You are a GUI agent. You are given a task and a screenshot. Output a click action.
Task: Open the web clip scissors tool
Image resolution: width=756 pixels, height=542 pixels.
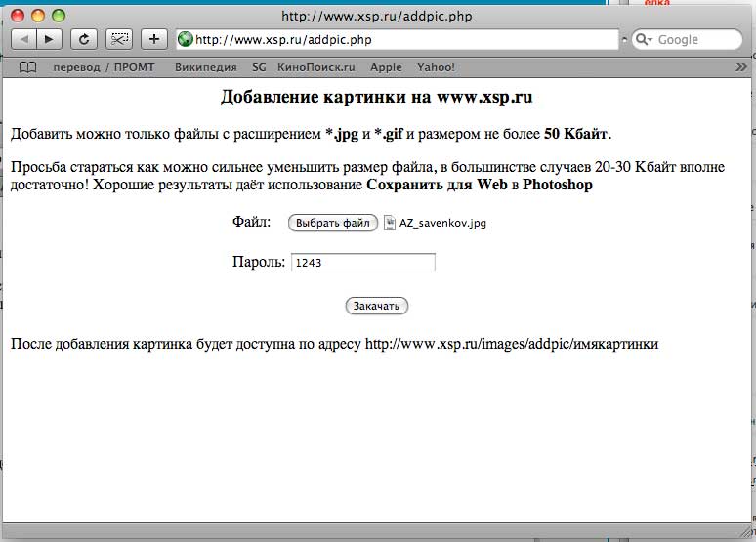coord(119,39)
